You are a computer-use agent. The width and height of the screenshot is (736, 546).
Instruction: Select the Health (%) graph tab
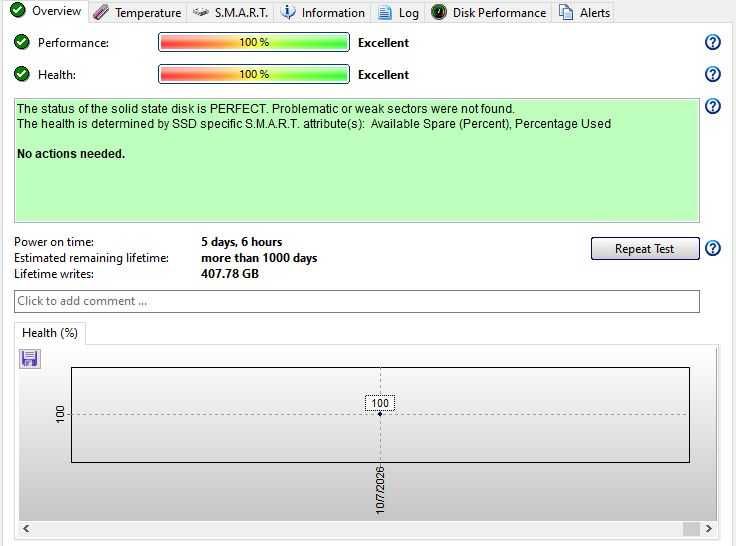pyautogui.click(x=50, y=333)
